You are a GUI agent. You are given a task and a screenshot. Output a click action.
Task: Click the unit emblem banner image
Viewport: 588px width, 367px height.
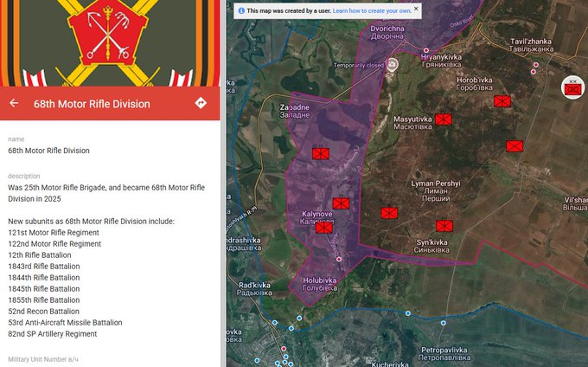110,42
